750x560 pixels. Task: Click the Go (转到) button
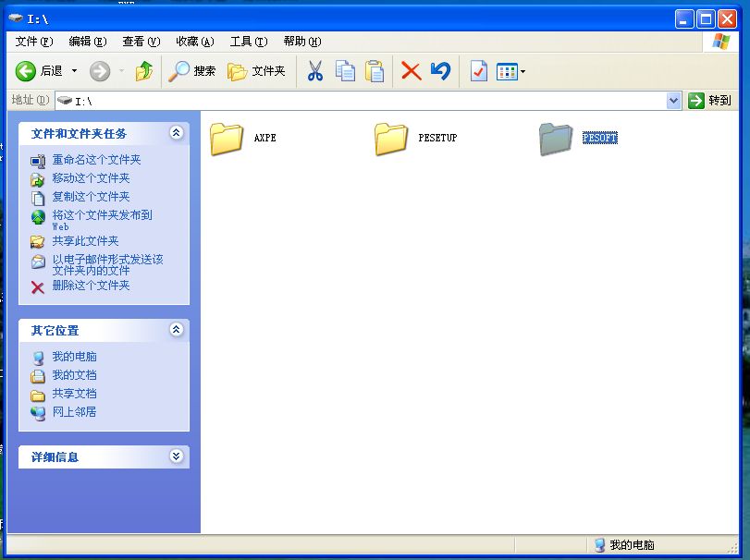point(710,101)
